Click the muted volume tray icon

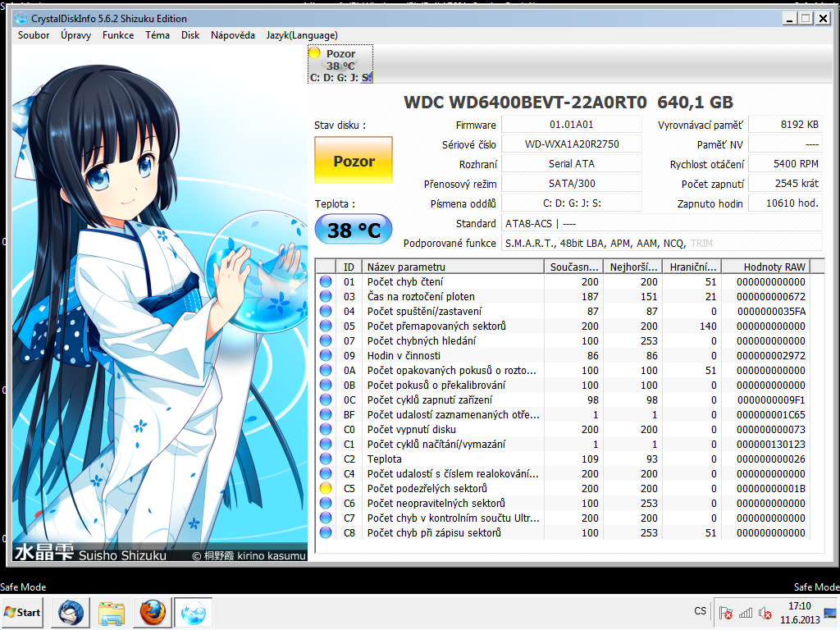point(765,613)
